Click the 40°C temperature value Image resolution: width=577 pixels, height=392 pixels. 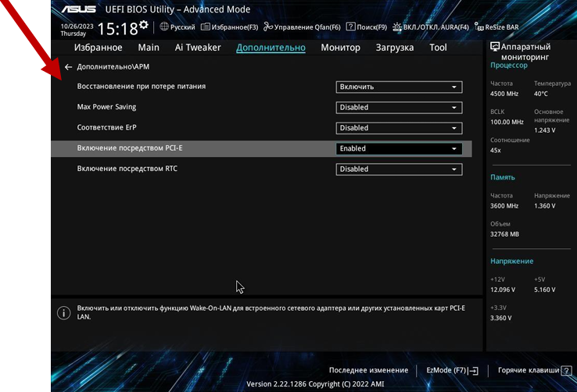click(x=540, y=94)
